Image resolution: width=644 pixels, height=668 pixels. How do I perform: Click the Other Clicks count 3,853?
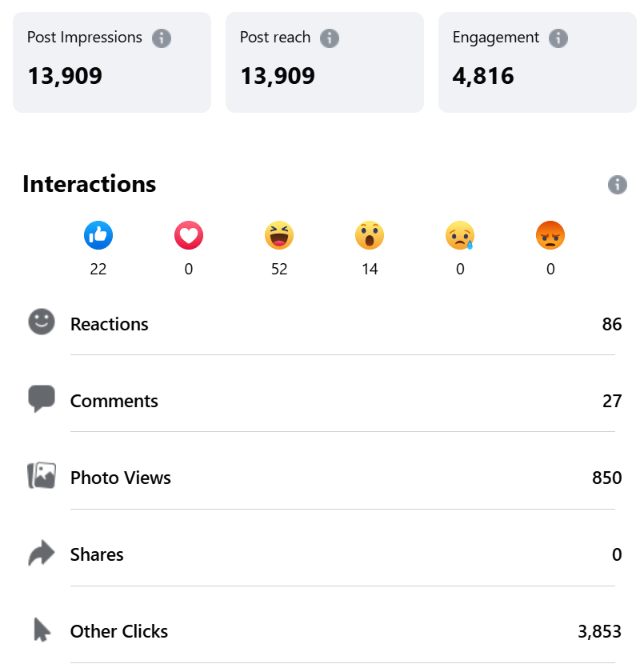(599, 631)
